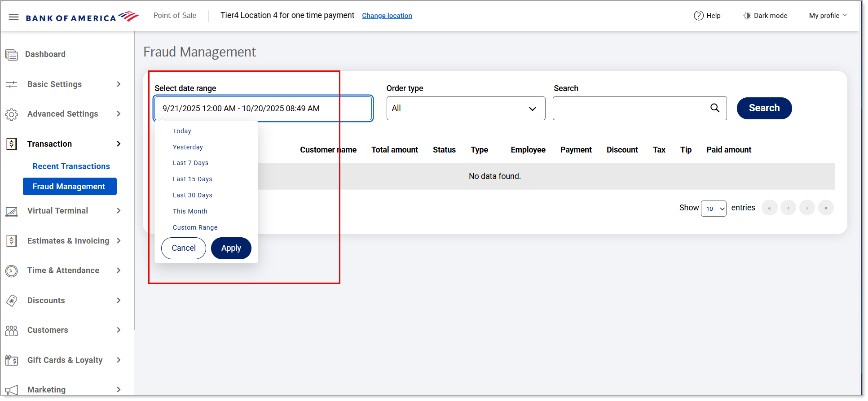The width and height of the screenshot is (868, 401).
Task: Click the Dashboard sidebar icon
Action: coord(12,55)
